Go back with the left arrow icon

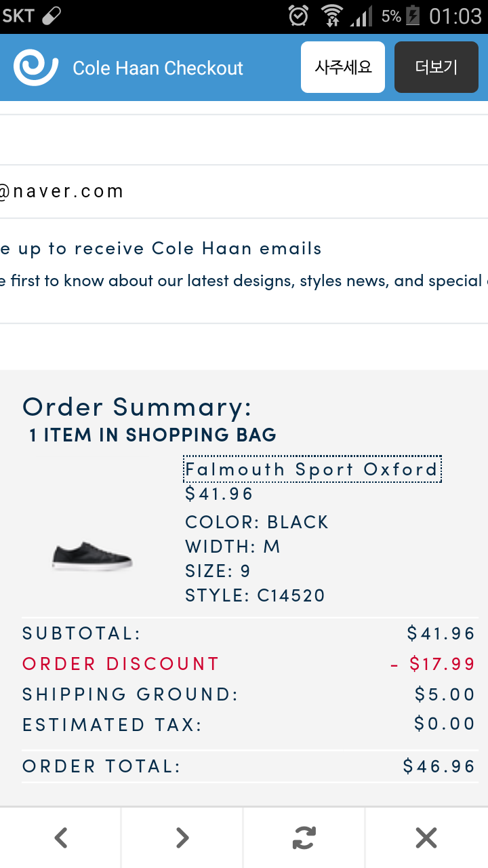61,838
